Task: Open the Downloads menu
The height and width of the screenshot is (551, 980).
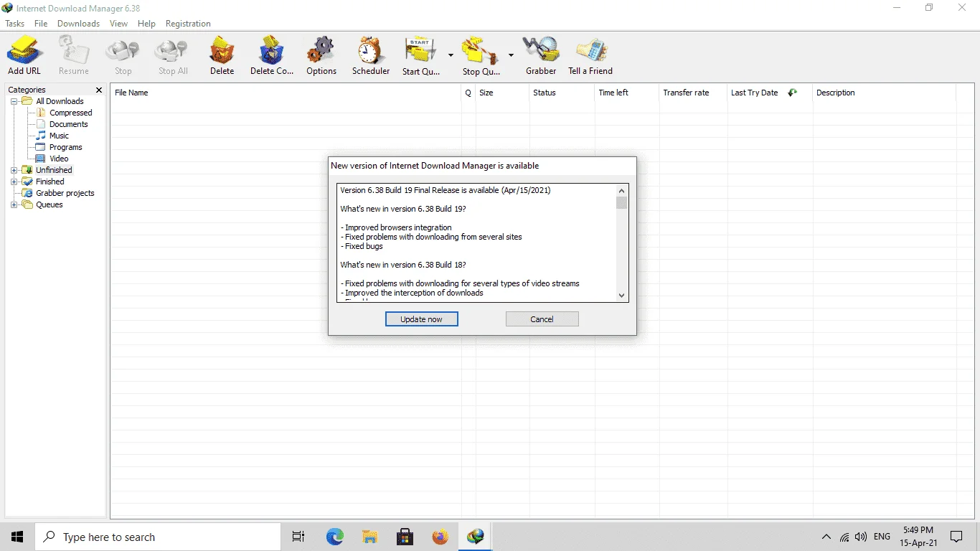Action: (x=78, y=24)
